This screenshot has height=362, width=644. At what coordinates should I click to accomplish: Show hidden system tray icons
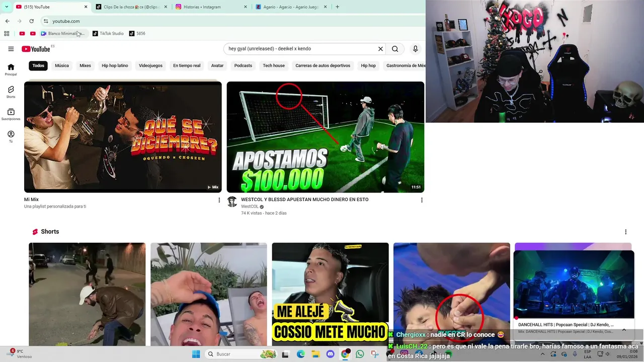(542, 354)
